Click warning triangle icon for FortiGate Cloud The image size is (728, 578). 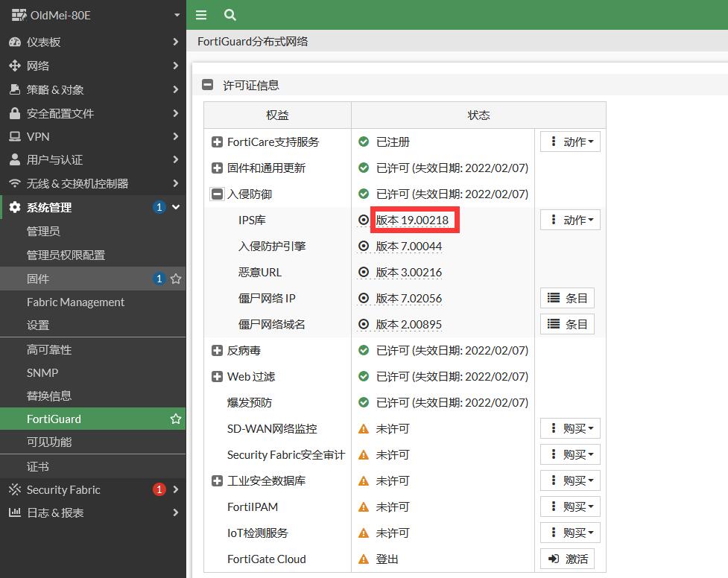click(x=364, y=559)
